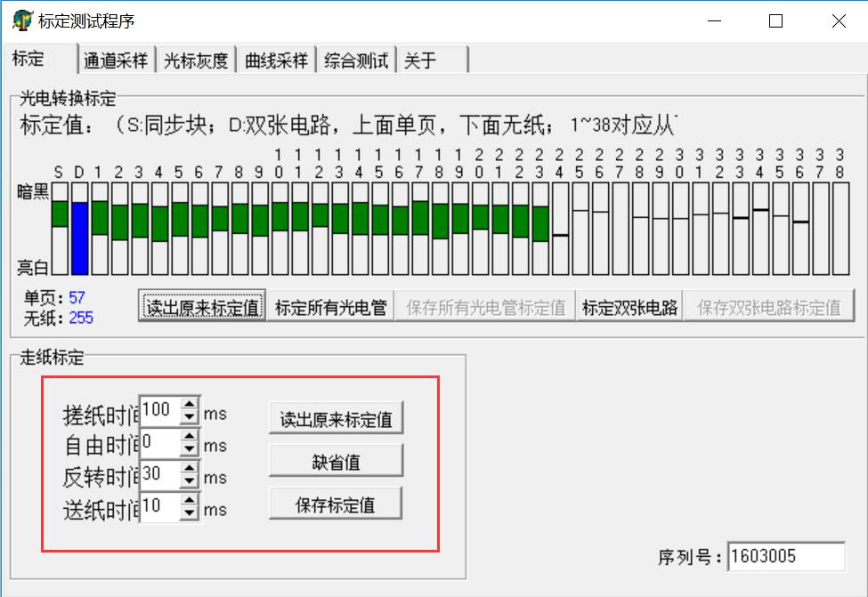This screenshot has width=868, height=597.
Task: Open the 光标灰度 tab
Action: click(196, 61)
